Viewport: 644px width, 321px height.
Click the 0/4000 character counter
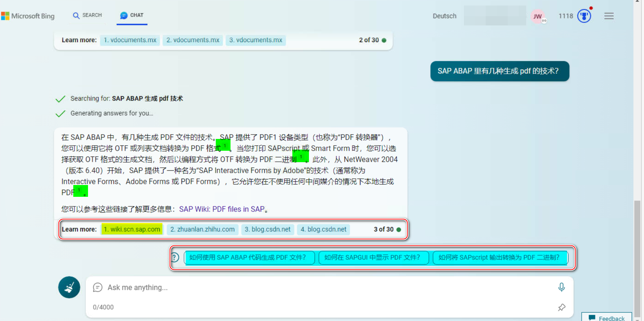click(103, 307)
